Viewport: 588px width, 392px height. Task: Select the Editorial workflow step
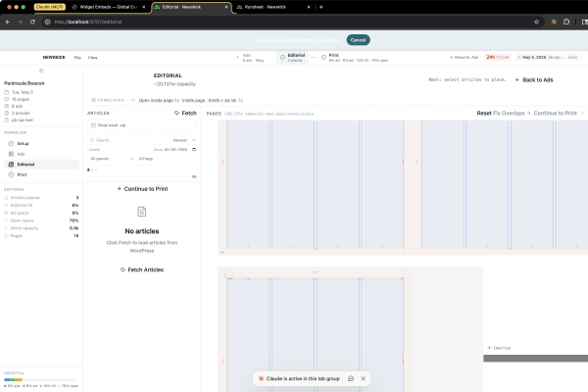(41, 165)
